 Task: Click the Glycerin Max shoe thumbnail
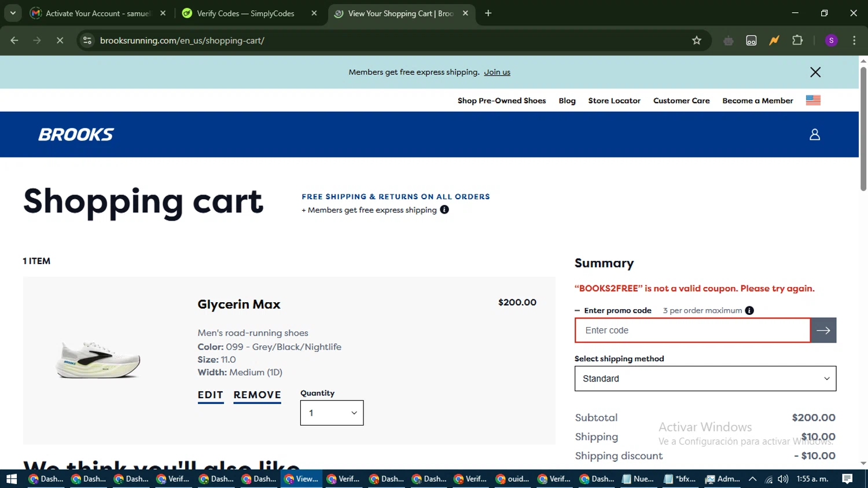[98, 360]
